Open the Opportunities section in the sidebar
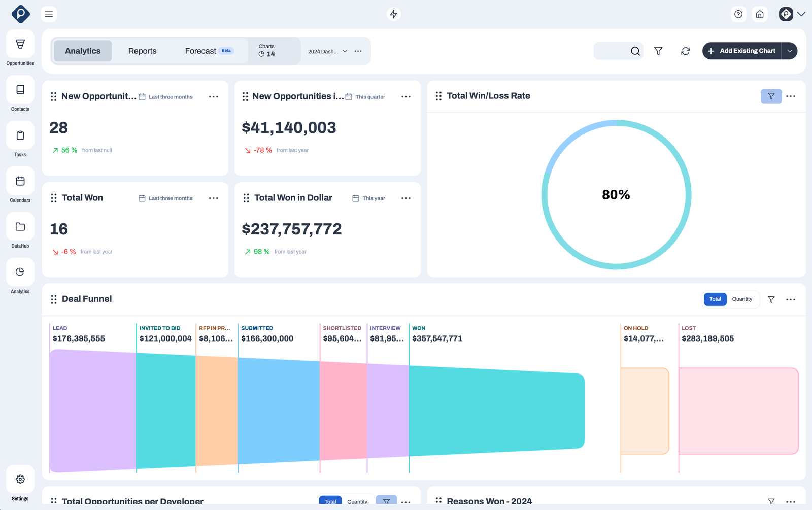The width and height of the screenshot is (812, 510). pos(20,48)
